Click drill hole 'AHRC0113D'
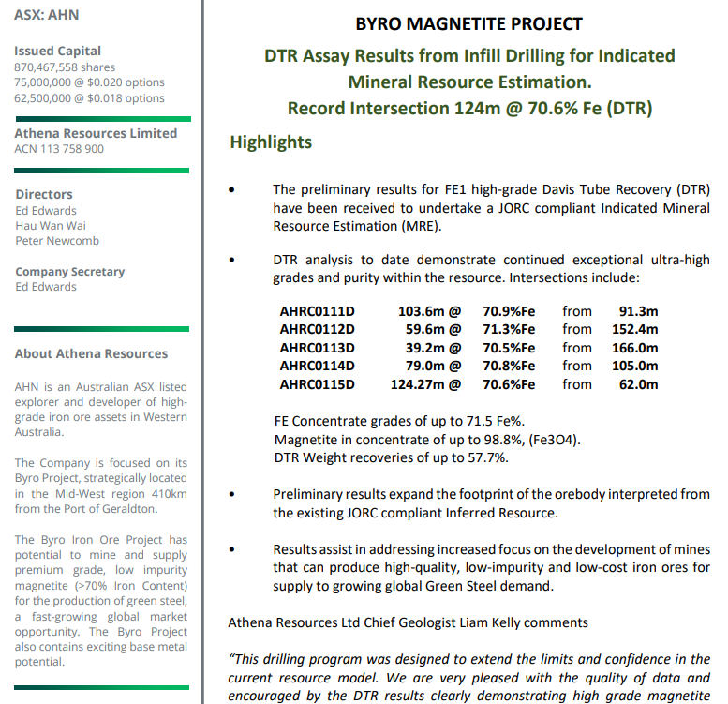728x704 pixels. tap(317, 348)
